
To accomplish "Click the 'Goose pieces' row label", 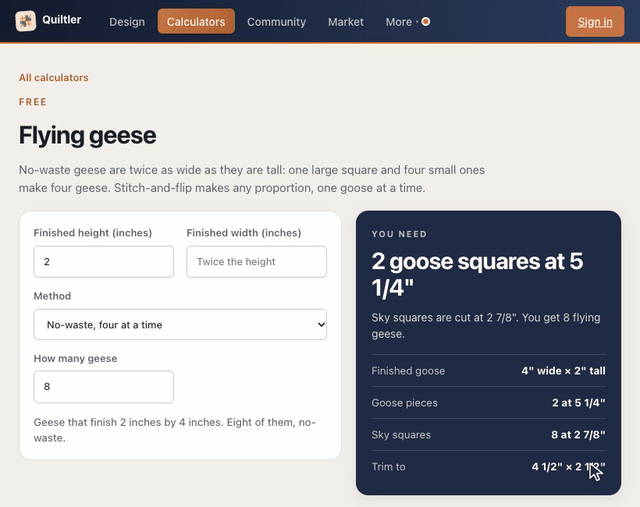I will coord(404,403).
